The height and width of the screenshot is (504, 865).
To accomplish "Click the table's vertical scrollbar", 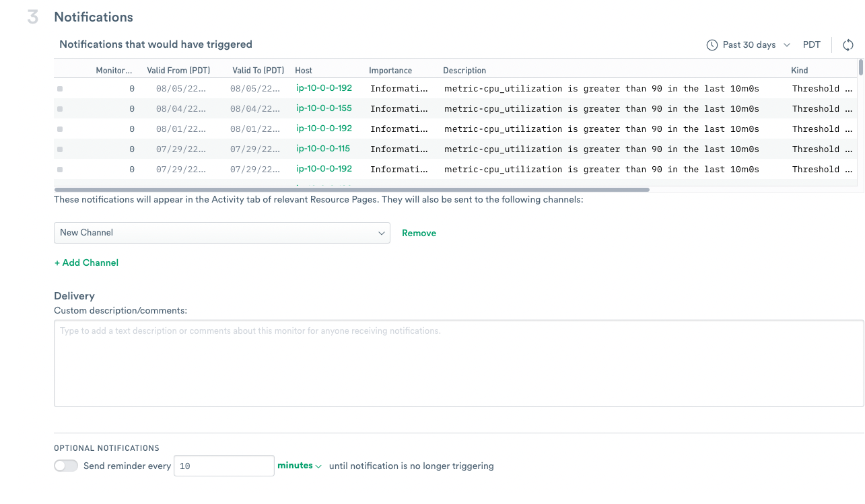I will (860, 67).
